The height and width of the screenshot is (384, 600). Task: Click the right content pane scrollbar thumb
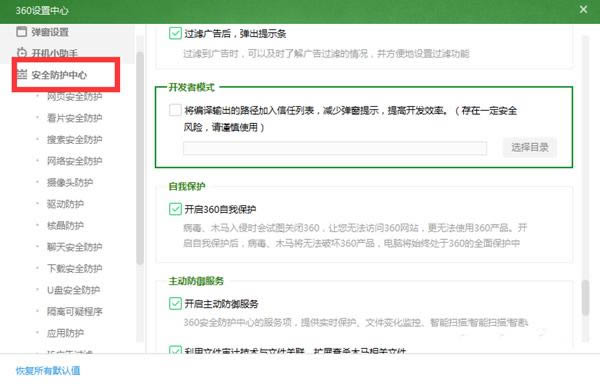click(x=585, y=298)
